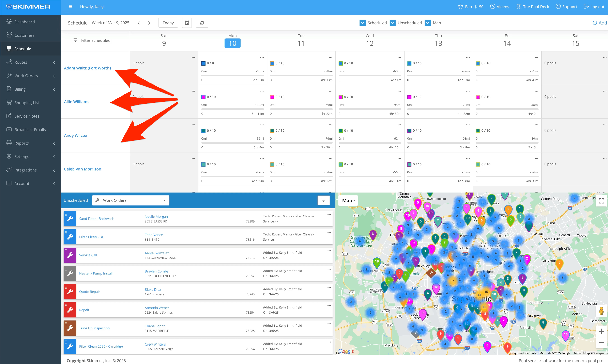Toggle the Unscheduled checkbox
608x364 pixels.
393,23
